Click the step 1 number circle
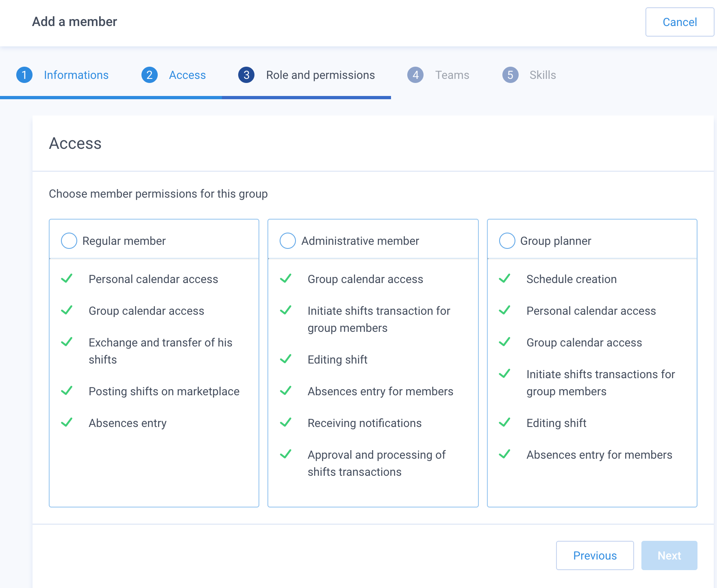The image size is (717, 588). pyautogui.click(x=24, y=75)
